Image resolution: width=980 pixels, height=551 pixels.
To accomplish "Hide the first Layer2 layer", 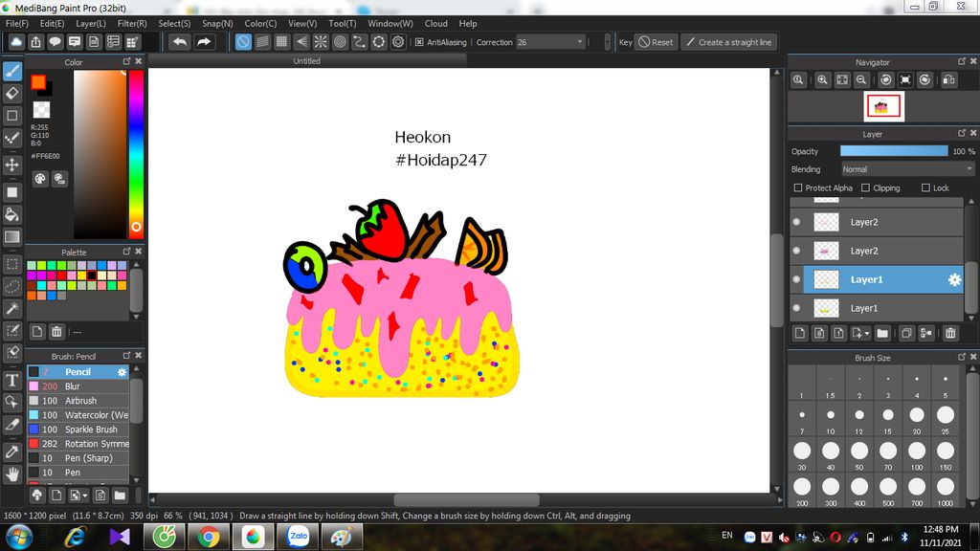I will 797,222.
